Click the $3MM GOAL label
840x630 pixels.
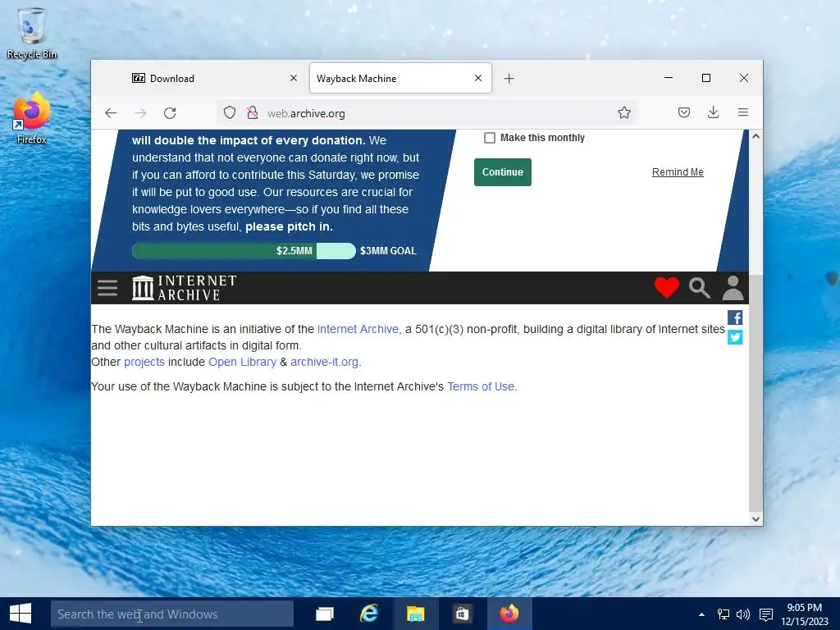pos(388,251)
